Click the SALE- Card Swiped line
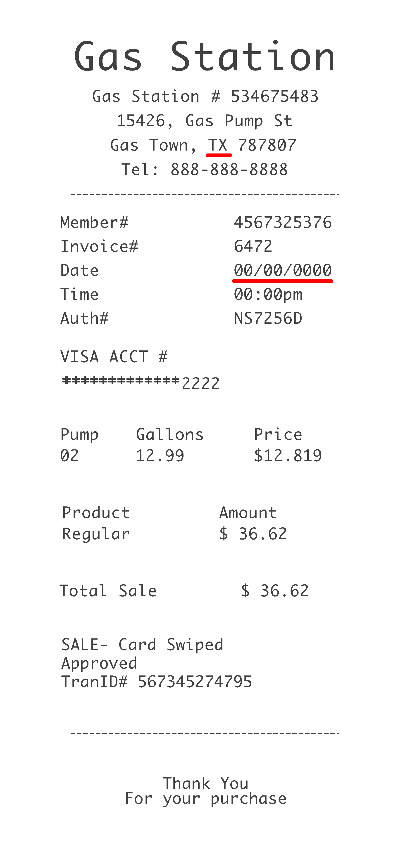The image size is (410, 868). (142, 645)
